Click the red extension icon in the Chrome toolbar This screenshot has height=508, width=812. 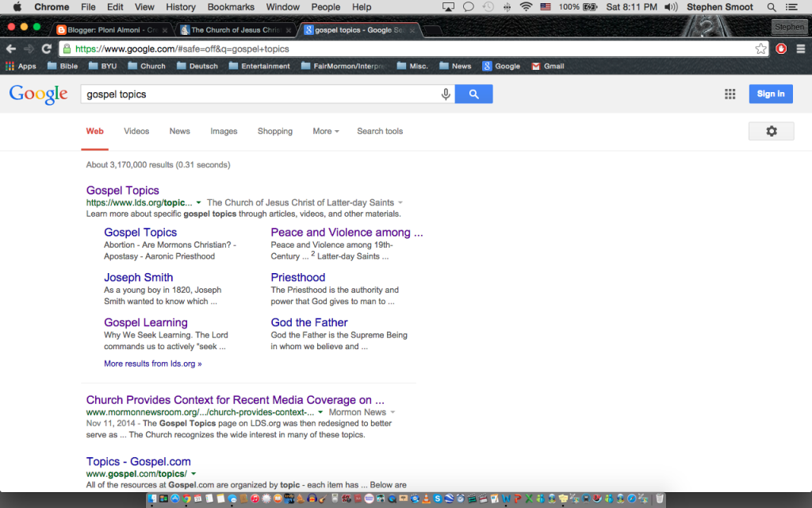click(781, 48)
